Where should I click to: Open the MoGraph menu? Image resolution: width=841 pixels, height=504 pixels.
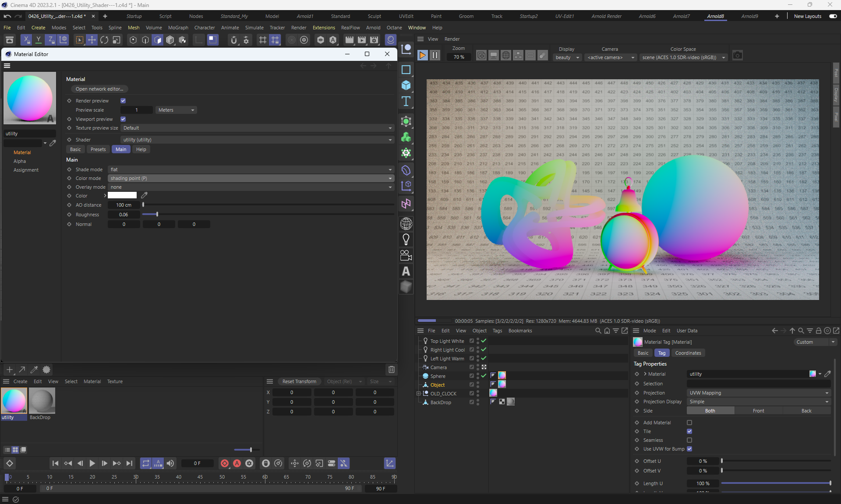click(178, 28)
